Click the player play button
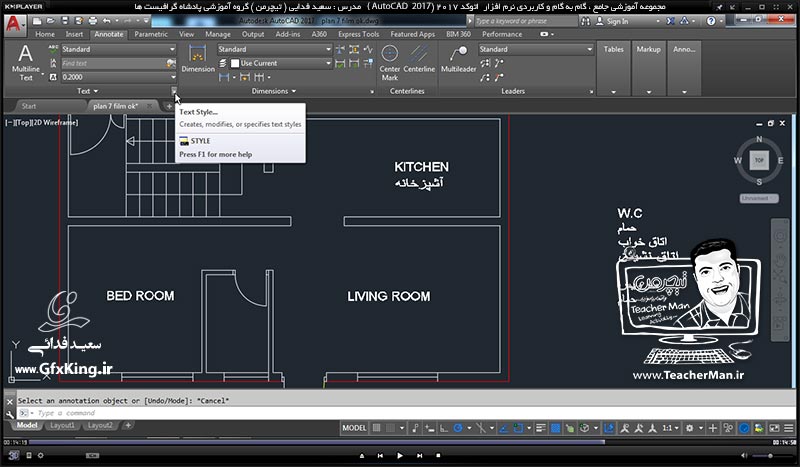 coord(399,455)
